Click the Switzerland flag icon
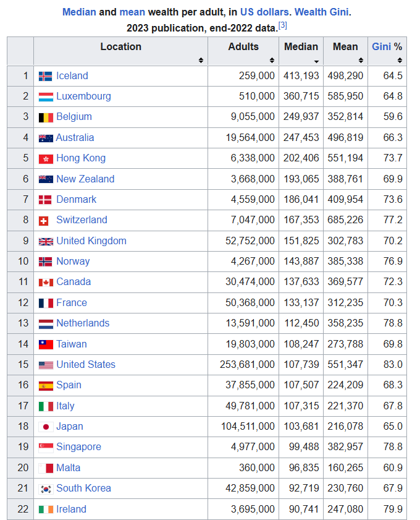Screen dimensions: 420x520 pos(43,221)
